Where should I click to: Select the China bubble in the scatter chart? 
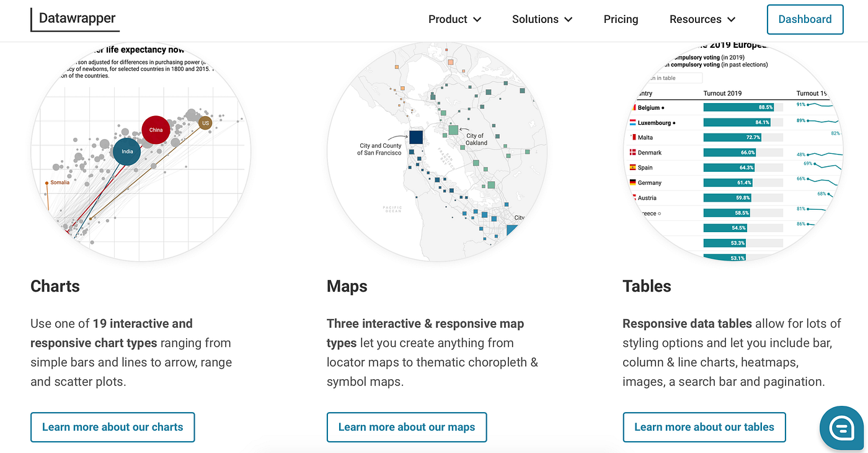(x=156, y=130)
